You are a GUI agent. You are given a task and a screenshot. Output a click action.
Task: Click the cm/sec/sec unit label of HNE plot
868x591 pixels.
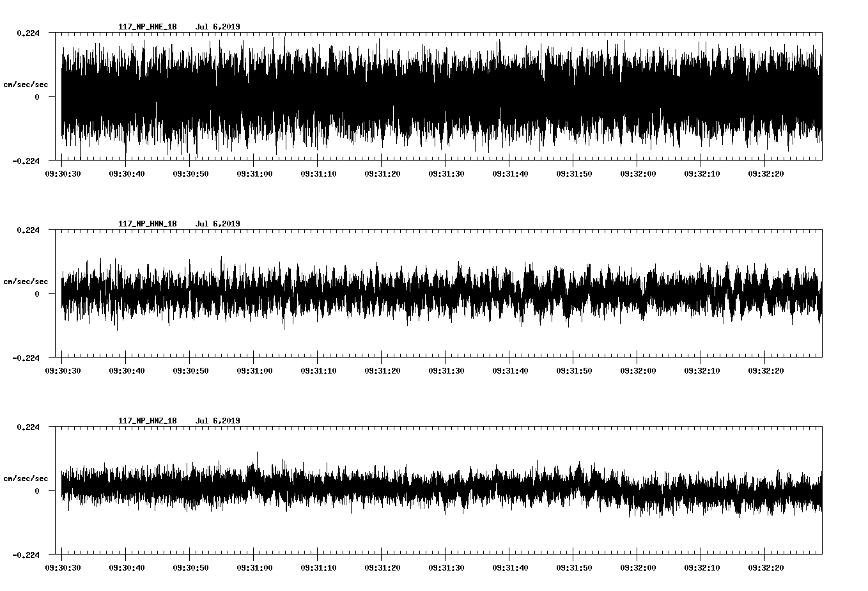26,84
